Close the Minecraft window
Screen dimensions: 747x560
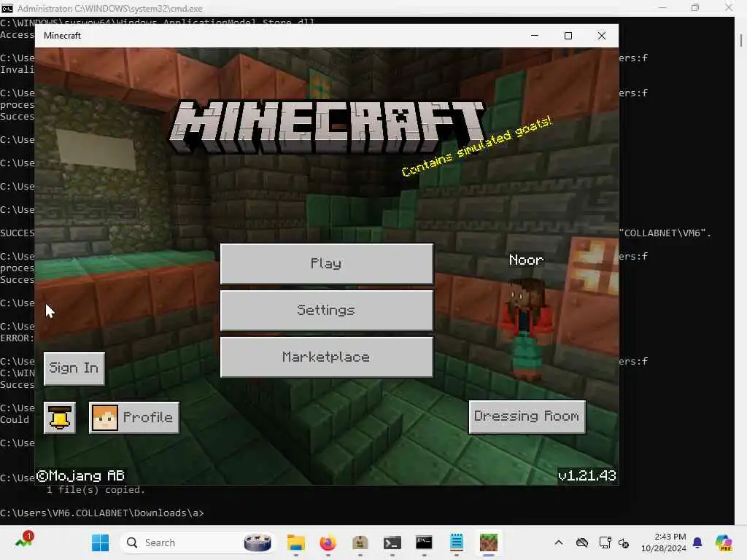(x=602, y=36)
